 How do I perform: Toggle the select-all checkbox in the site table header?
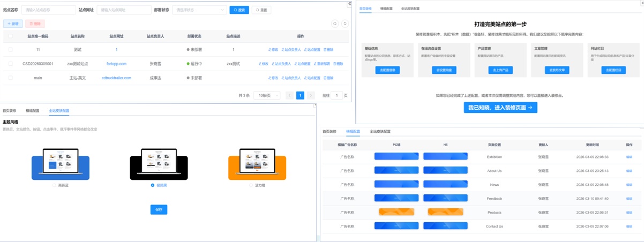(10, 36)
